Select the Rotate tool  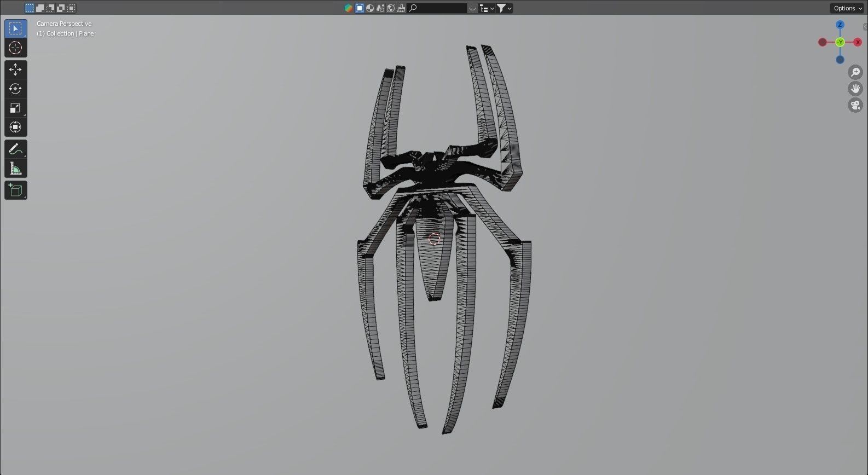[15, 89]
